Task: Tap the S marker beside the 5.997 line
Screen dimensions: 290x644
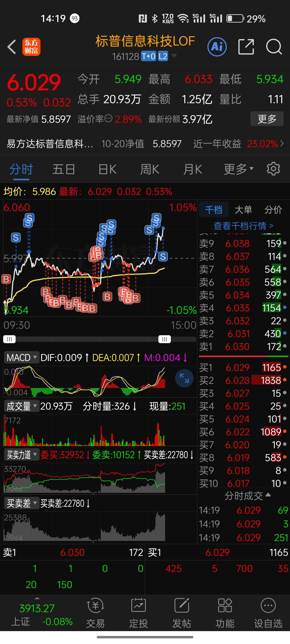Action: [x=163, y=257]
